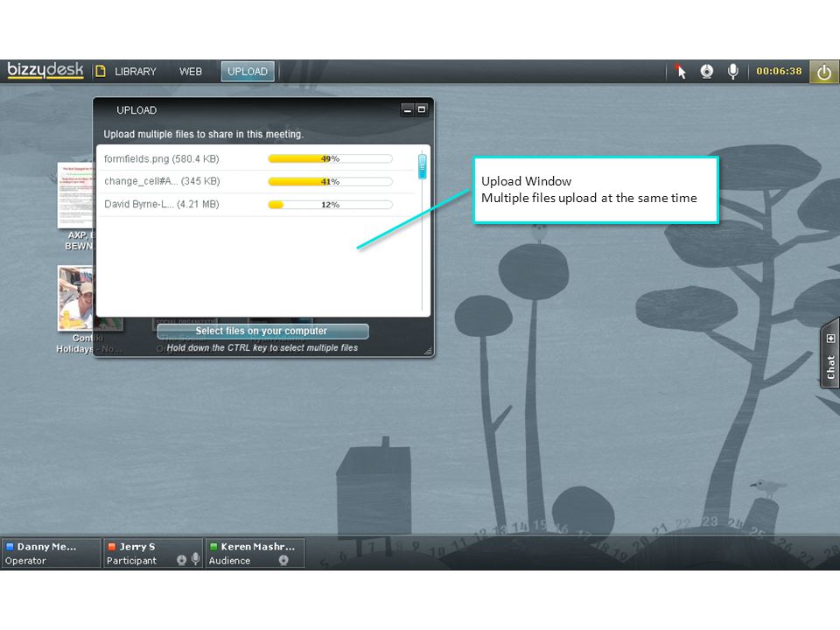Minimize the UPLOAD window

(x=408, y=110)
